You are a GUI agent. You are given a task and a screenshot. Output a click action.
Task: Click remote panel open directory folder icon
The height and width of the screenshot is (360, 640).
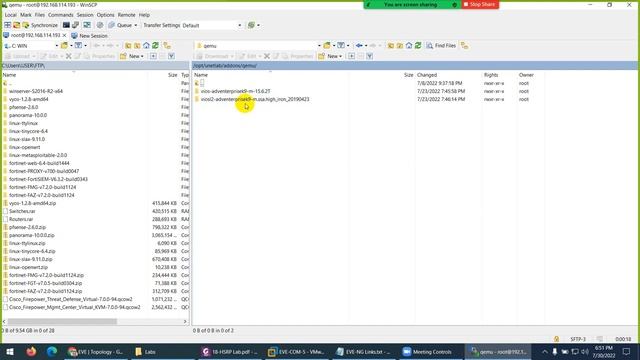pyautogui.click(x=327, y=46)
